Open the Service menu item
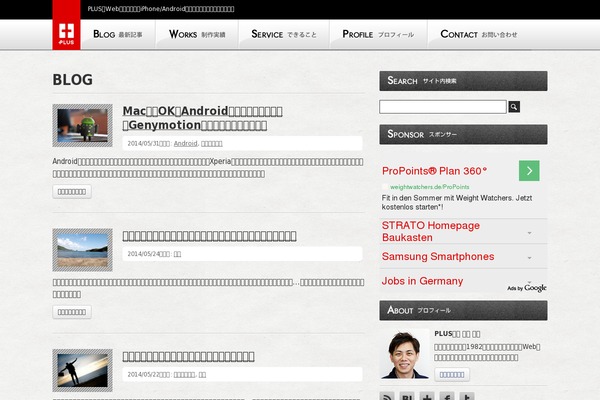600x400 pixels. tap(284, 34)
